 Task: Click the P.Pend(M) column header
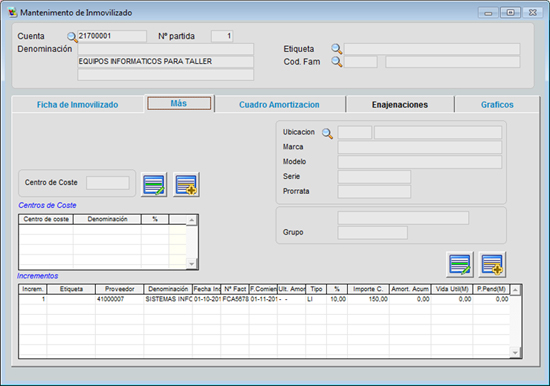click(491, 289)
